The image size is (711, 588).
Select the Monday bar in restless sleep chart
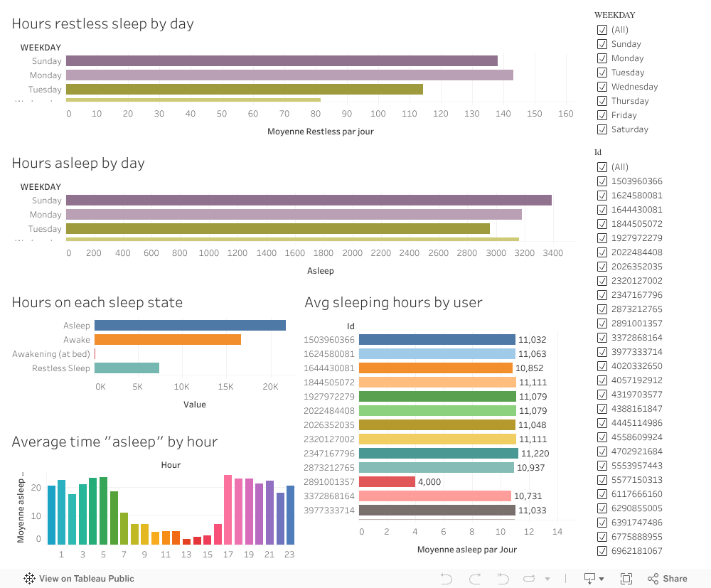pos(289,75)
